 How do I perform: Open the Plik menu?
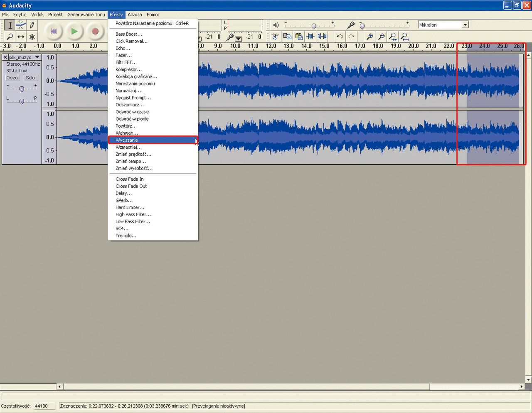point(5,15)
